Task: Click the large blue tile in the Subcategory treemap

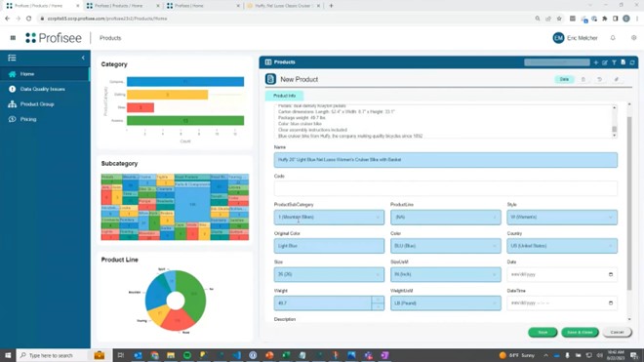Action: coord(192,204)
